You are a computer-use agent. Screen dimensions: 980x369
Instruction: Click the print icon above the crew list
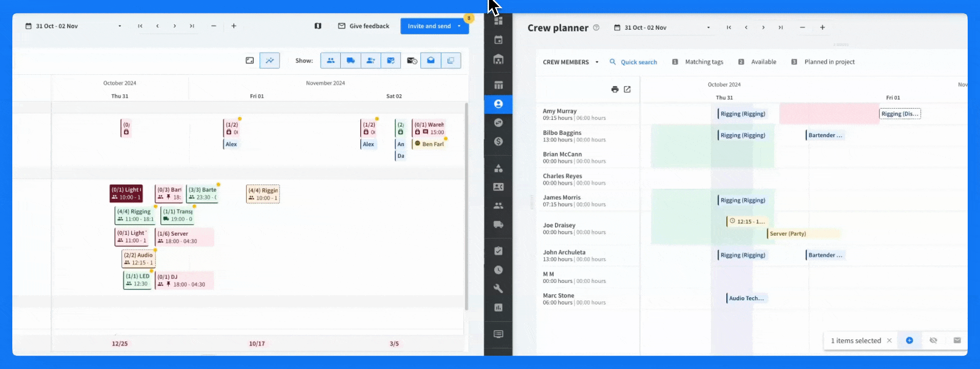615,89
